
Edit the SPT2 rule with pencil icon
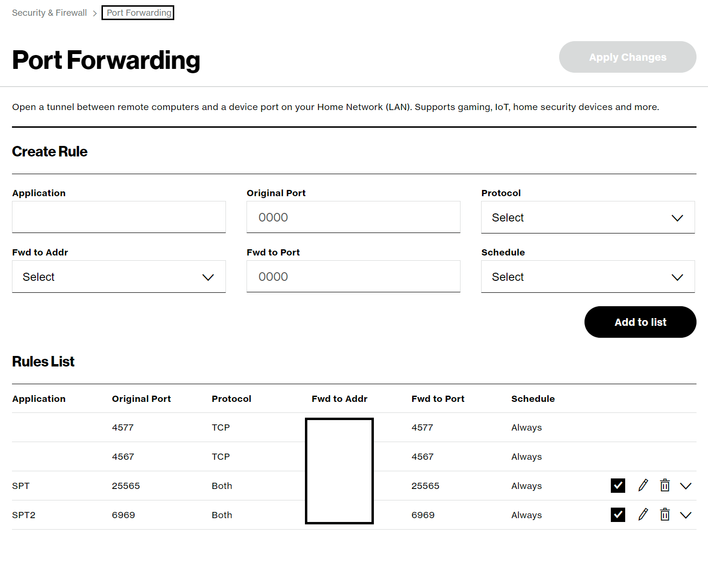point(643,515)
